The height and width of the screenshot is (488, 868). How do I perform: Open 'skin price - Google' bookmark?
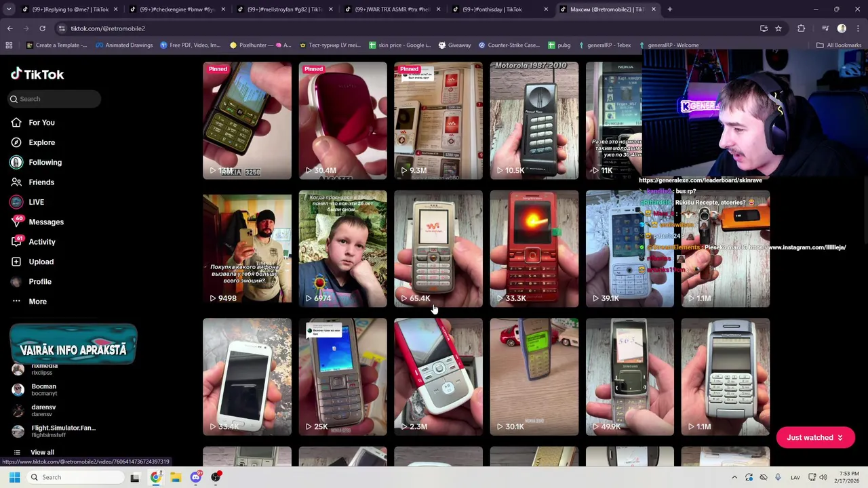point(399,45)
